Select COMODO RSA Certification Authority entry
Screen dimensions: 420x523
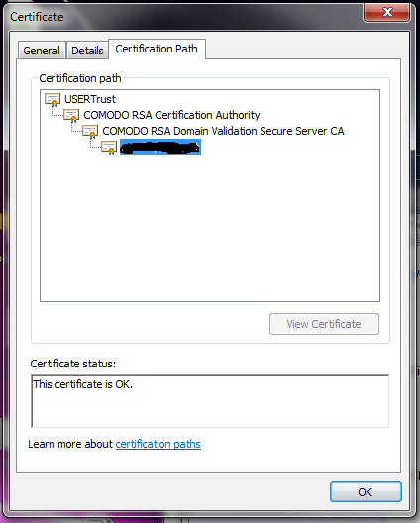tap(171, 115)
